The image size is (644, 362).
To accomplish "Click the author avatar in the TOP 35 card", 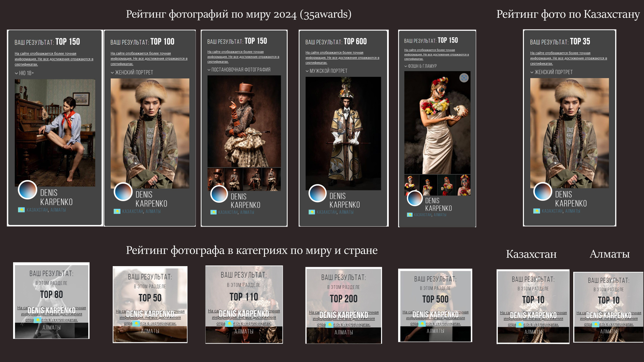I will point(542,191).
